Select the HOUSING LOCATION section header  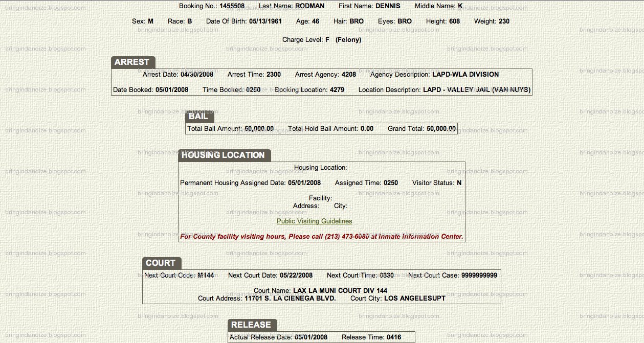(x=224, y=155)
